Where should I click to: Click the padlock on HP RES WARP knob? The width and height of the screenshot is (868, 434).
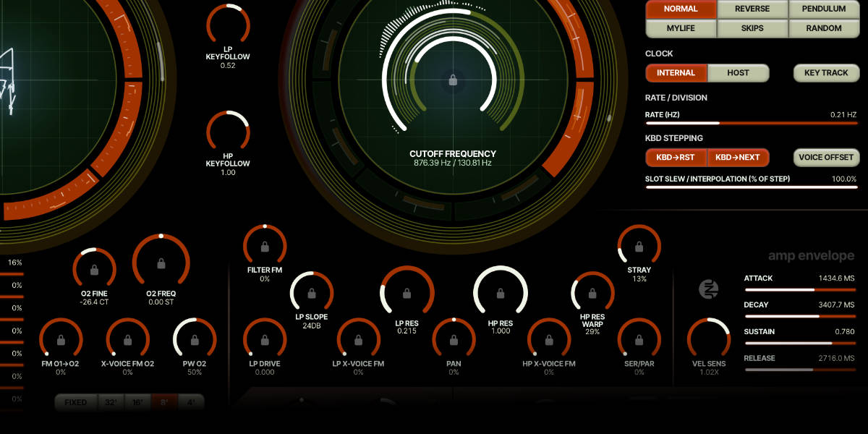click(592, 294)
